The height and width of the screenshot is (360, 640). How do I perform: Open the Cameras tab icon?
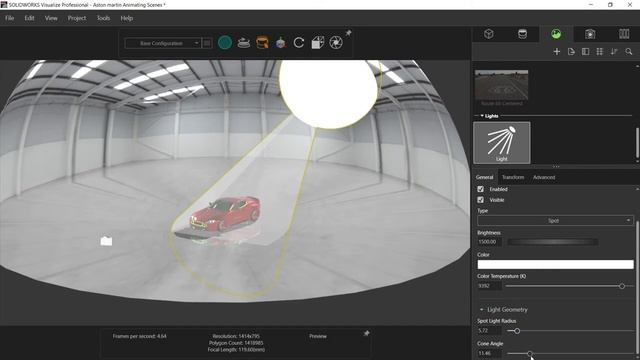[590, 34]
